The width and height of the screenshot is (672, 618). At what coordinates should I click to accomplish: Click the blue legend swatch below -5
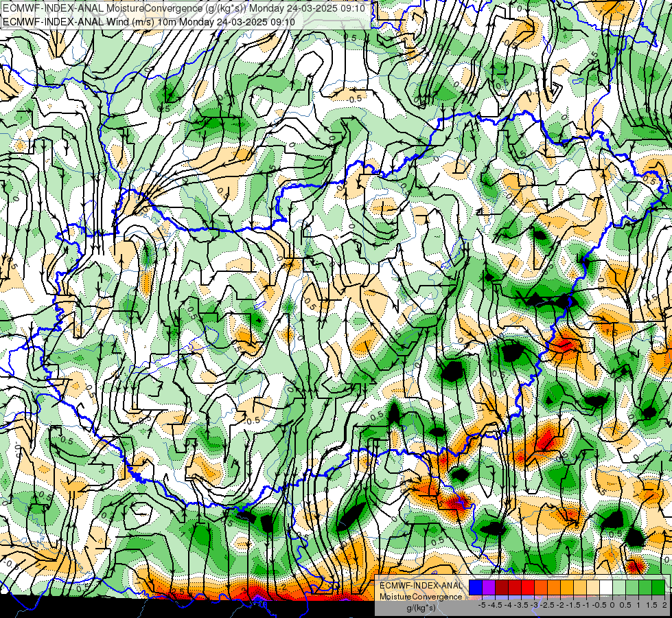click(x=476, y=587)
